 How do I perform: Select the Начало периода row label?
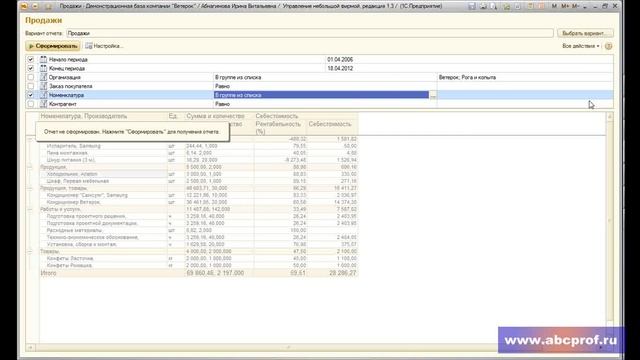click(x=68, y=60)
